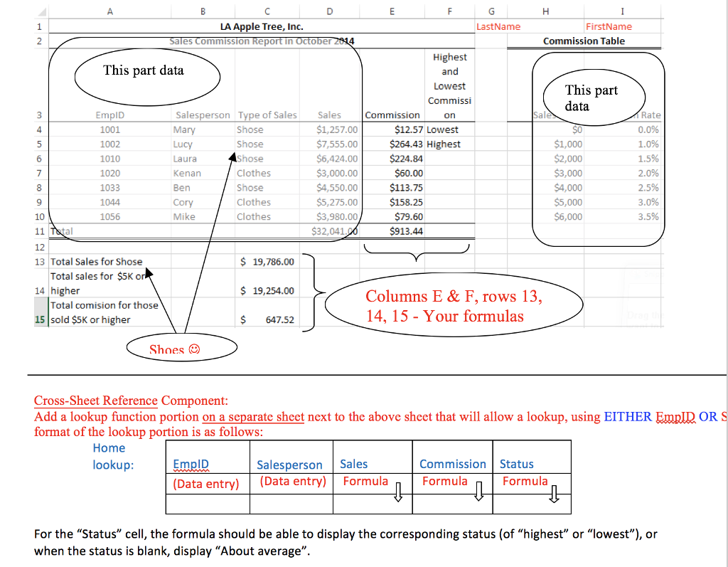
Task: Select column header H
Action: [x=545, y=11]
